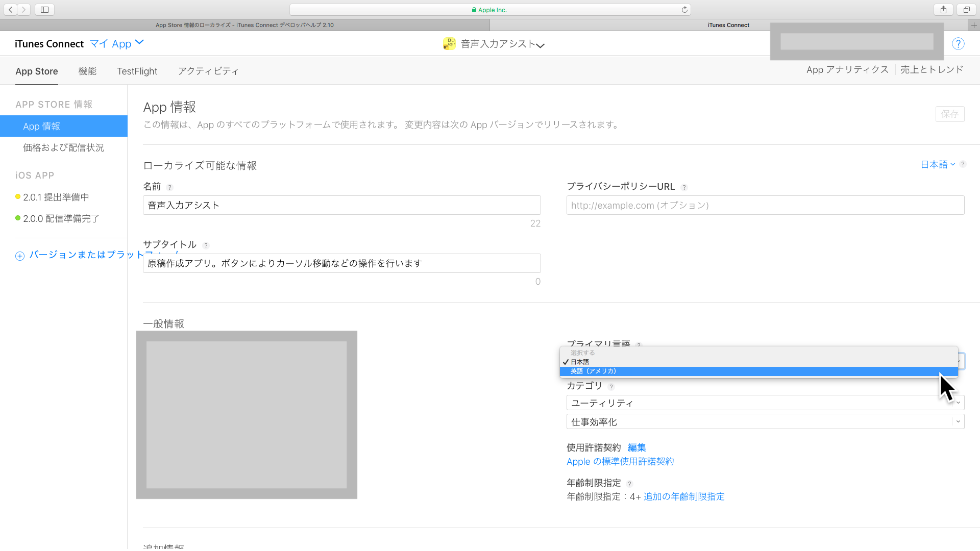This screenshot has width=980, height=551.
Task: Select App 情報 in the sidebar
Action: tap(64, 126)
